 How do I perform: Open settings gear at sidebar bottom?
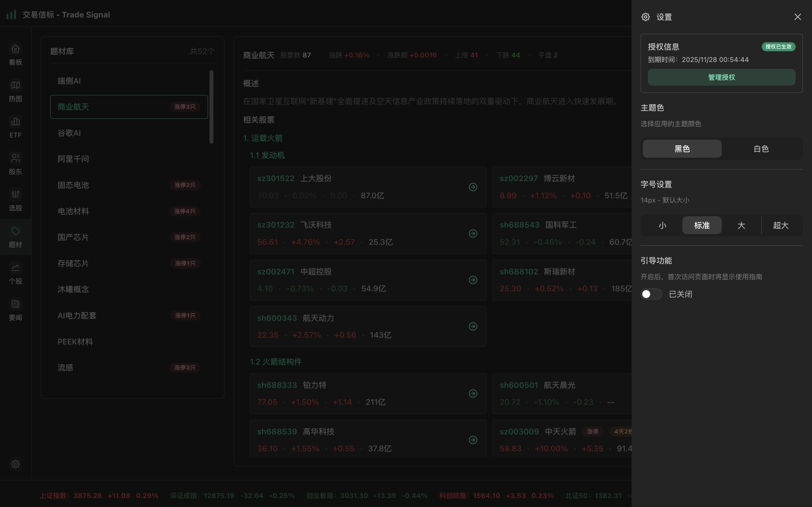tap(15, 464)
